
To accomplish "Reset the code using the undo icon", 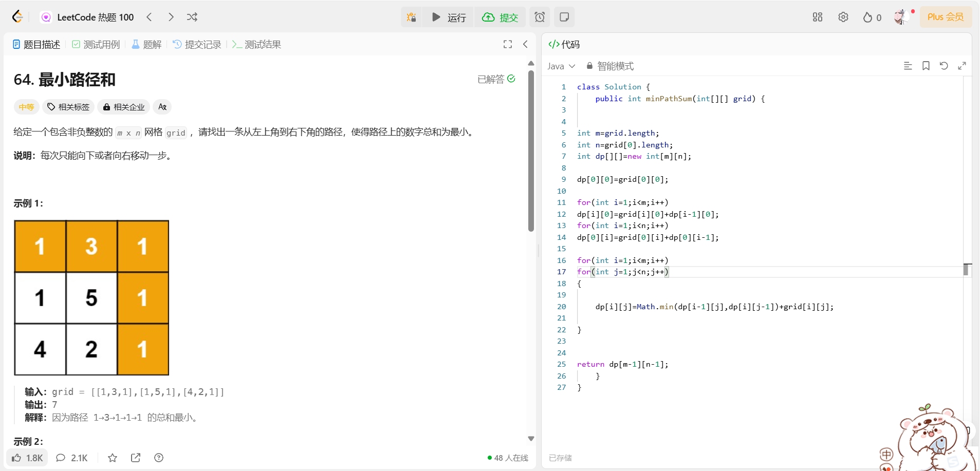I will (944, 66).
